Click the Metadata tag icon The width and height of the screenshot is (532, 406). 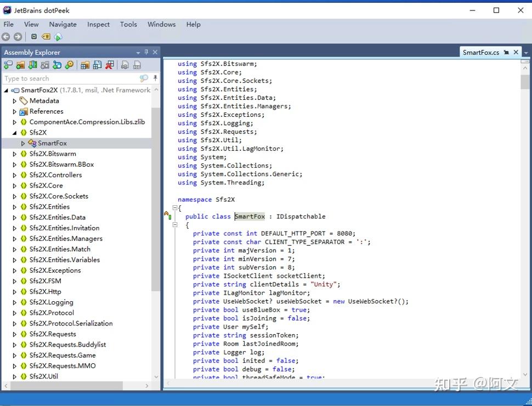click(x=24, y=101)
